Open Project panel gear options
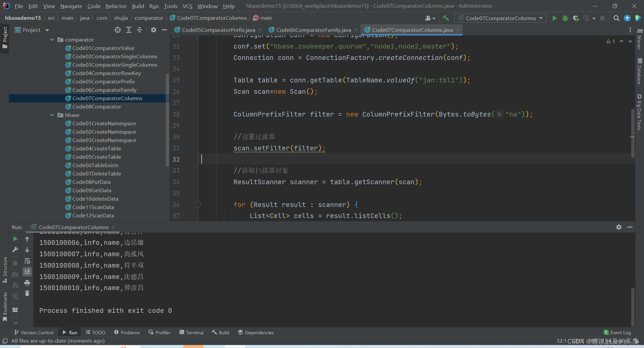This screenshot has width=644, height=348. [x=153, y=30]
